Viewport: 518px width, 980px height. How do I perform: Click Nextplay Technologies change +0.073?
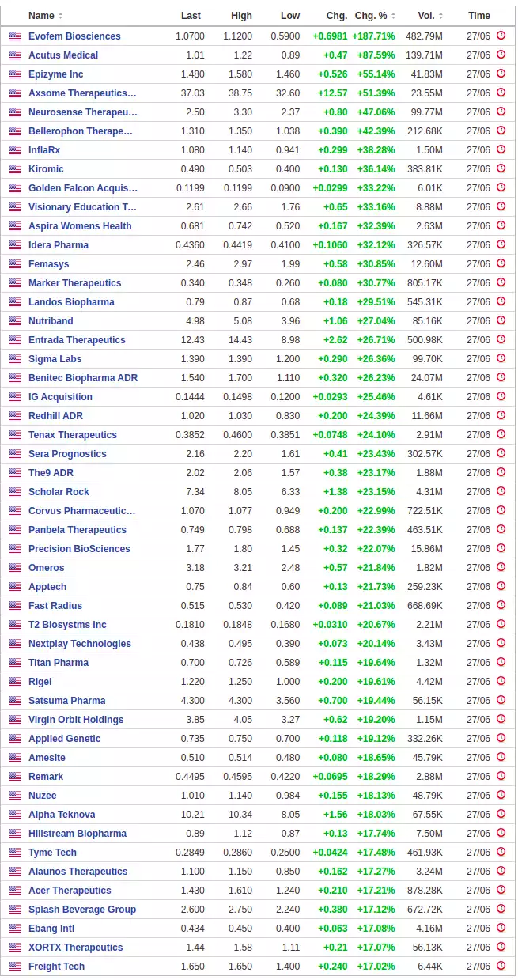(333, 644)
